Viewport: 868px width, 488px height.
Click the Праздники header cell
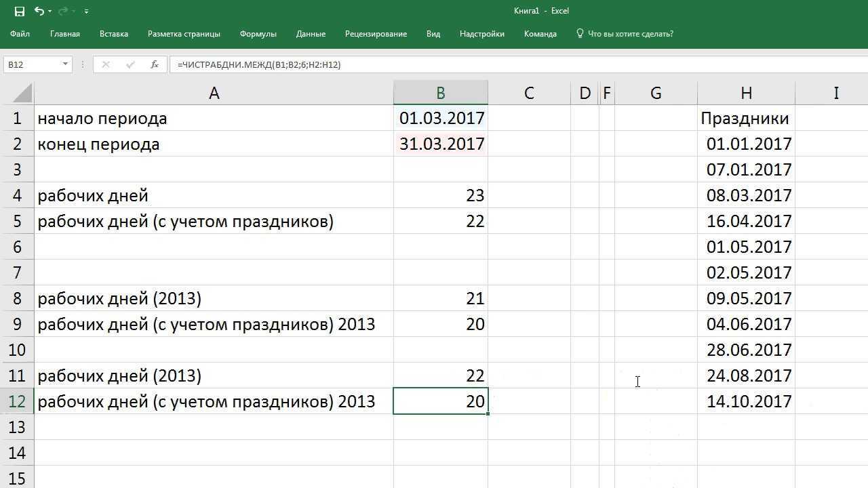click(x=746, y=118)
